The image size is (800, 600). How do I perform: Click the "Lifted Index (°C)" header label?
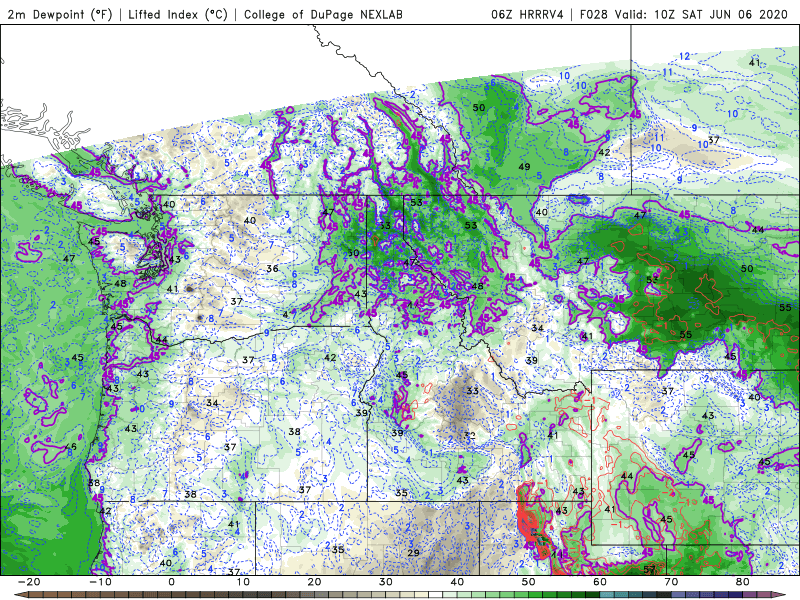(178, 14)
